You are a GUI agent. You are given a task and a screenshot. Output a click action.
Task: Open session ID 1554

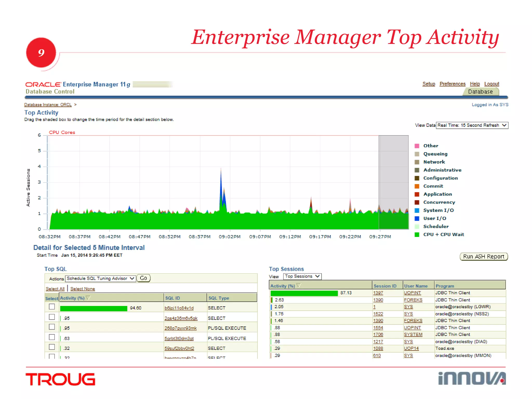(x=378, y=328)
